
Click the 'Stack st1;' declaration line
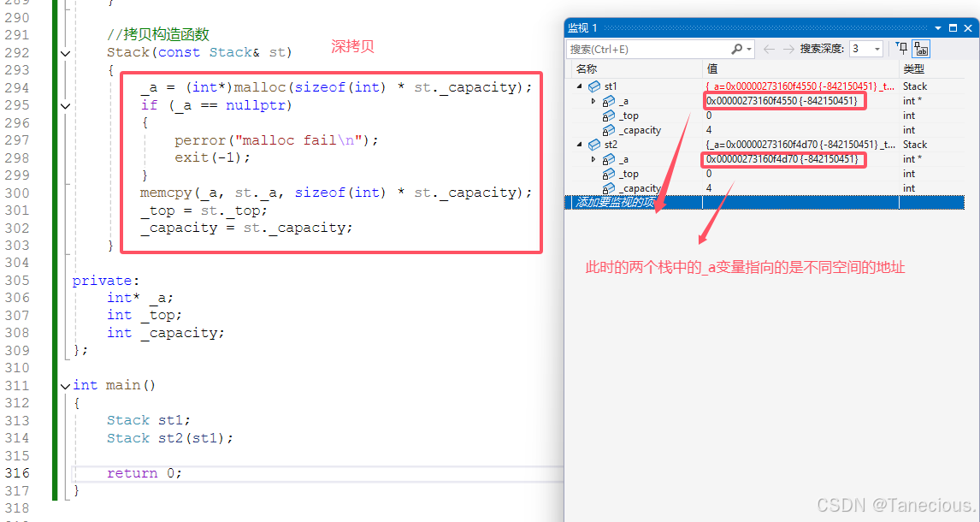(x=149, y=420)
